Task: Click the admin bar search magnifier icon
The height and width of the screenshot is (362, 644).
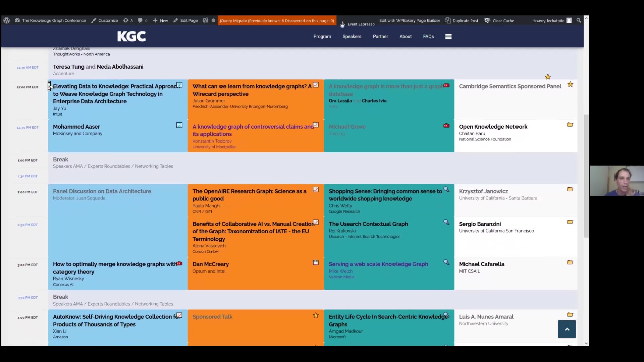Action: [579, 20]
